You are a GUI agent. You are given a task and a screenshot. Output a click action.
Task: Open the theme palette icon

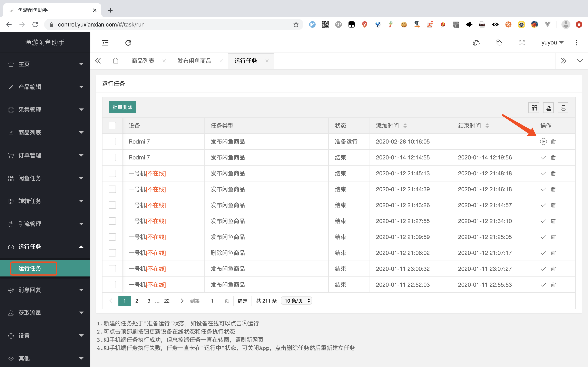point(476,43)
